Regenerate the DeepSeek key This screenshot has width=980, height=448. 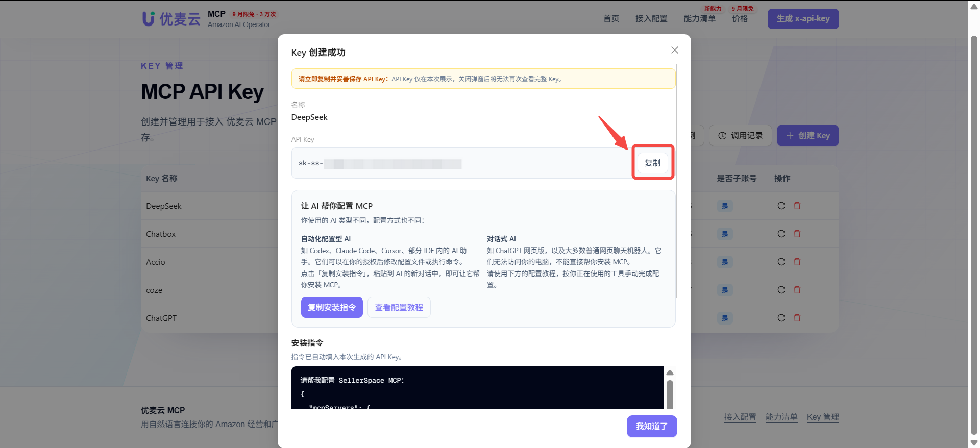pyautogui.click(x=781, y=206)
